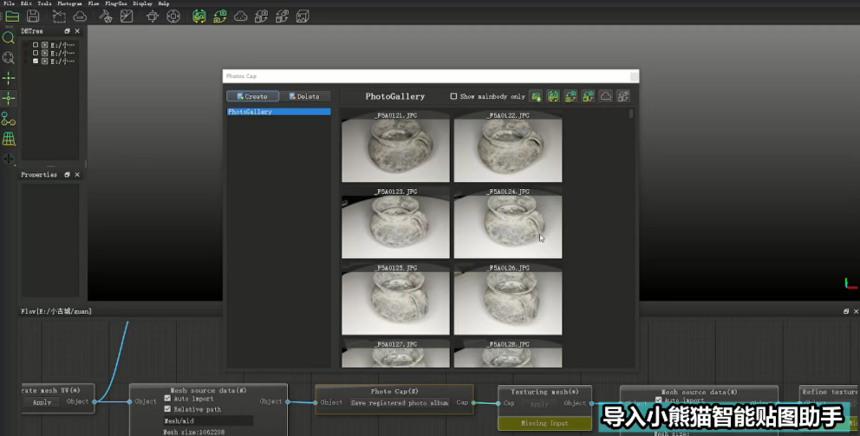Open the Edit menu
Screen dimensions: 860x436
click(26, 3)
